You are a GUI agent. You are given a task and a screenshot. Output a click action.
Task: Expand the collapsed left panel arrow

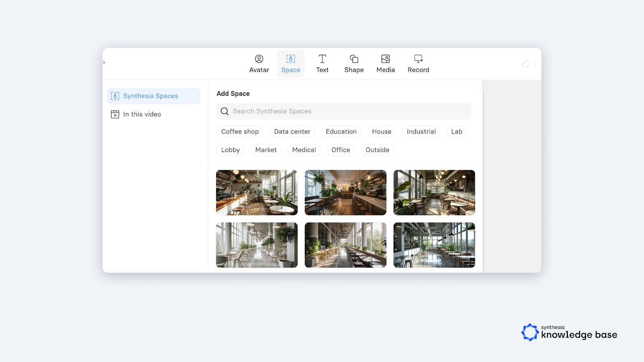coord(104,62)
